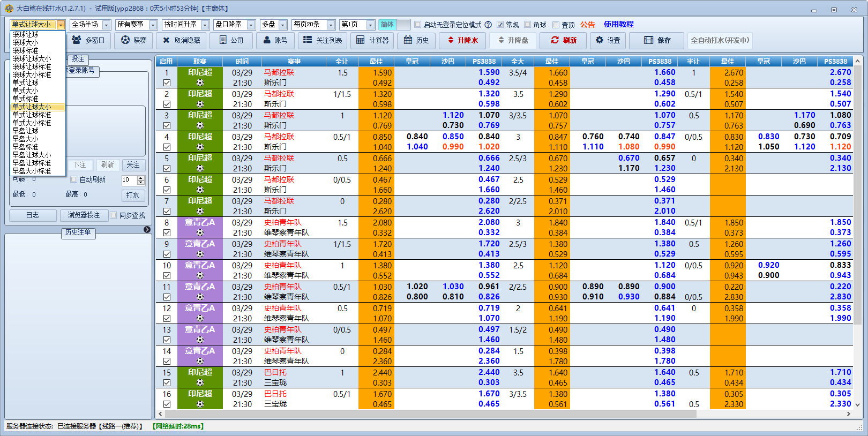Click the 打水 button
Image resolution: width=868 pixels, height=436 pixels.
(133, 195)
